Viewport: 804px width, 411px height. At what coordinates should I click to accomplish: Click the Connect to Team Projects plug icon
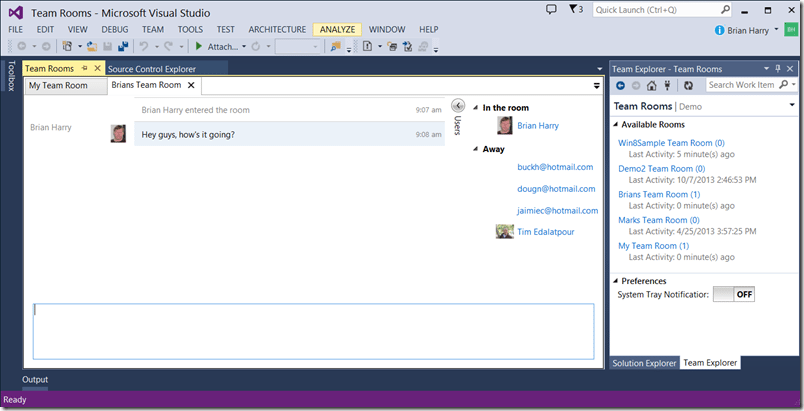(666, 86)
